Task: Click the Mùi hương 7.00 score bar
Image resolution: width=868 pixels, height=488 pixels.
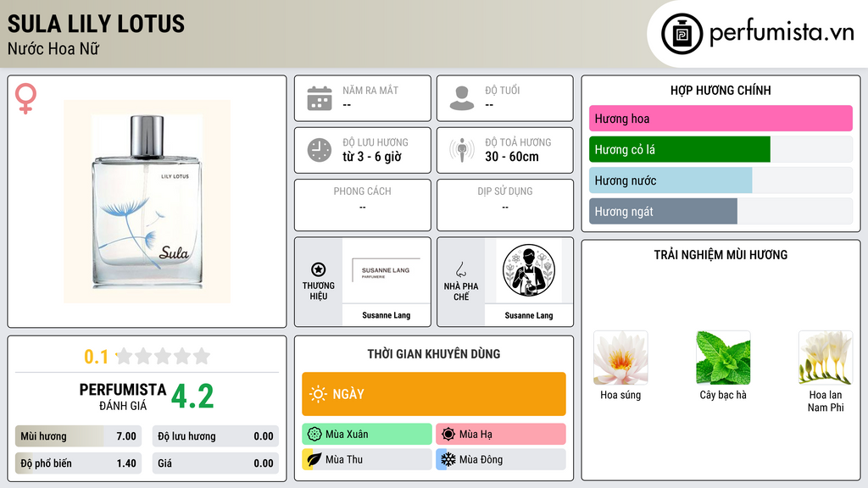Action: 78,436
